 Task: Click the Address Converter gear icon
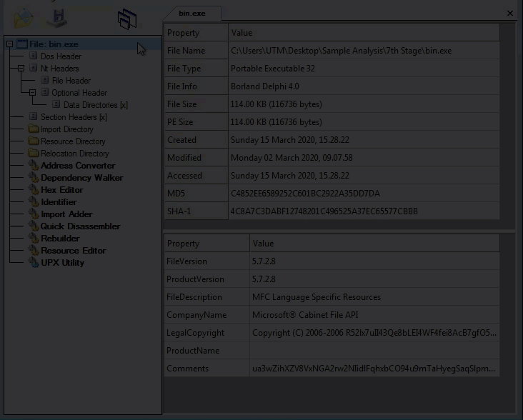click(34, 165)
